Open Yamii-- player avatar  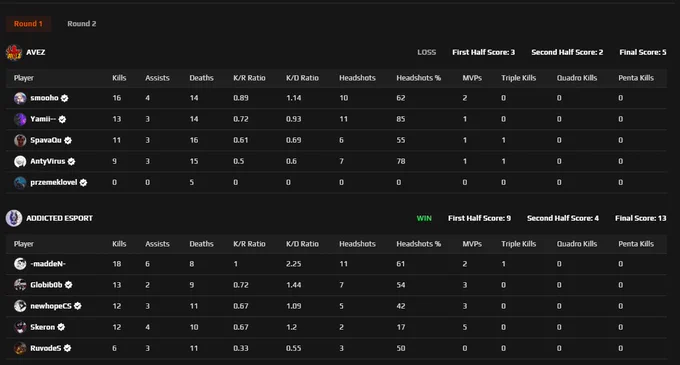[x=20, y=119]
